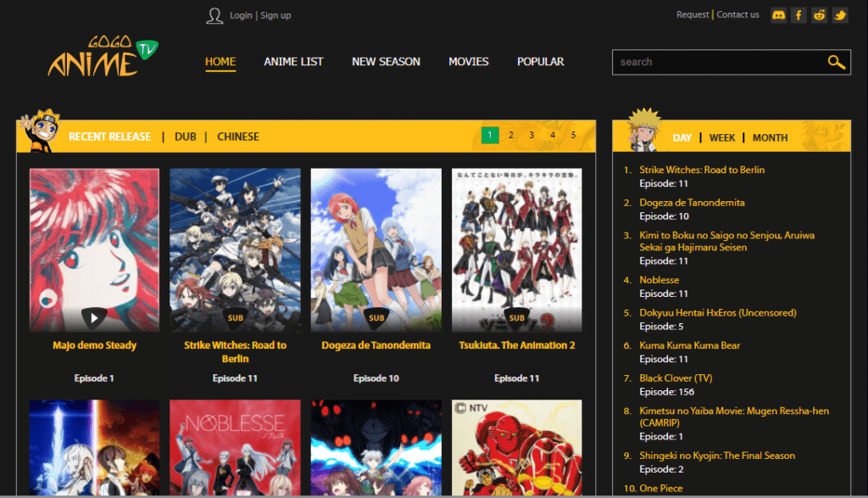This screenshot has height=498, width=868.
Task: Open the Twitter social icon
Action: (x=839, y=15)
